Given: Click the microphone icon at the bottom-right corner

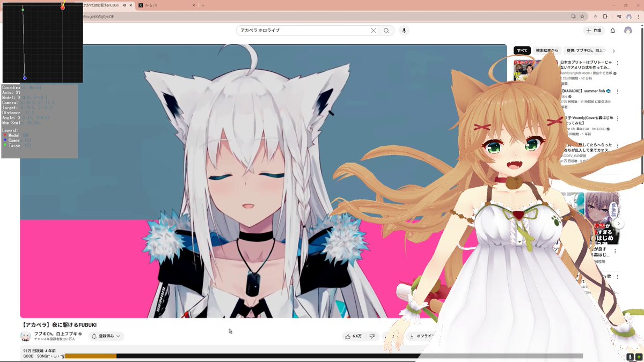Looking at the screenshot, I should pos(630,357).
